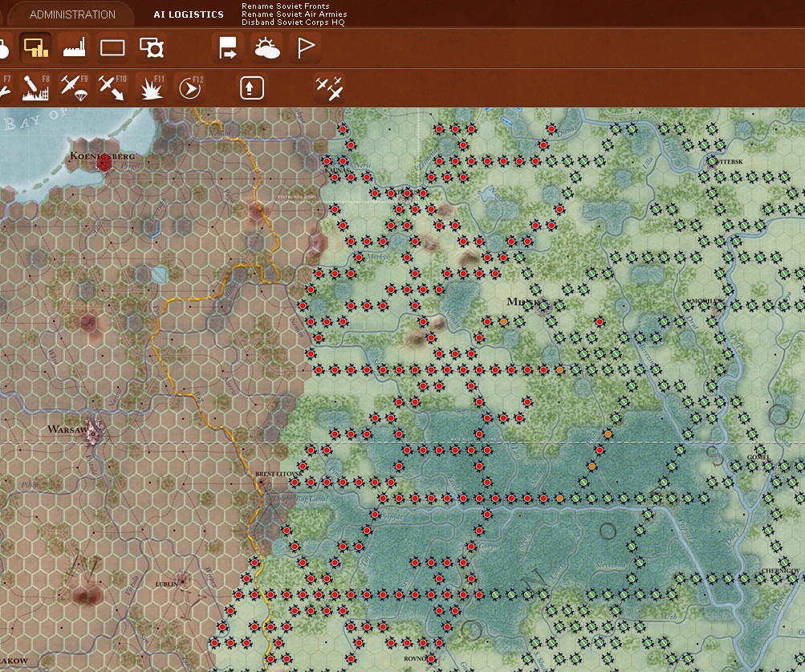Select the F11 explosion mode icon
The height and width of the screenshot is (672, 805).
pos(152,88)
